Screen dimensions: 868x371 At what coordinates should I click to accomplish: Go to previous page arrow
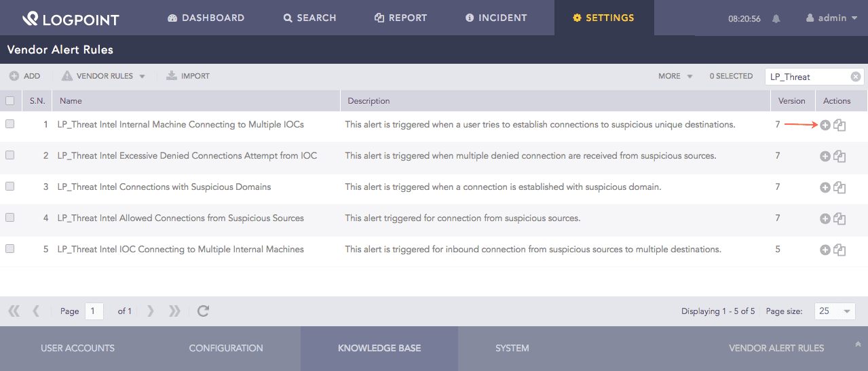[x=35, y=311]
